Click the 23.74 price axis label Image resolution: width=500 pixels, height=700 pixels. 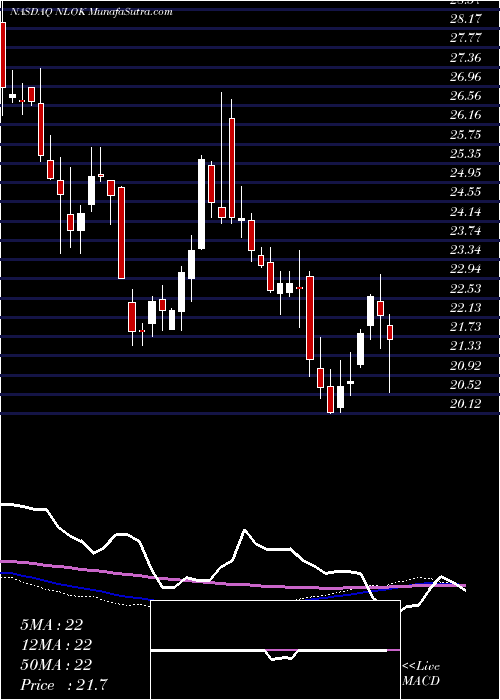coord(466,231)
